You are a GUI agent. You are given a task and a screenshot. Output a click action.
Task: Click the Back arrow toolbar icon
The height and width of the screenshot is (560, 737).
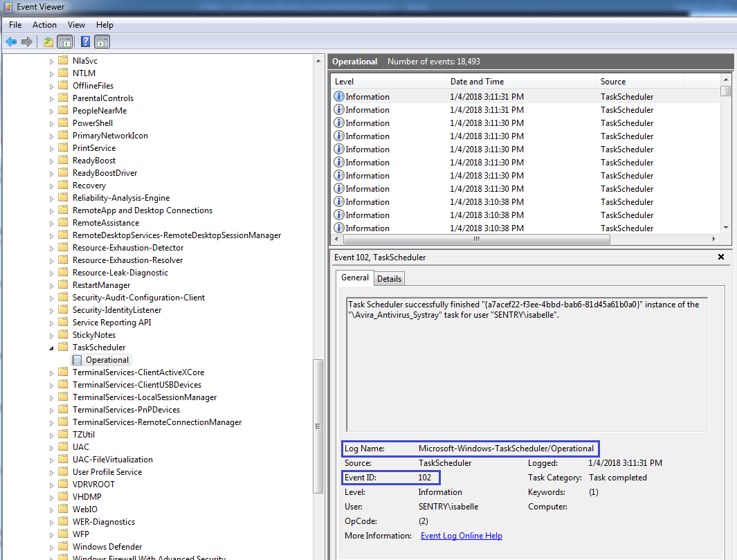click(11, 42)
